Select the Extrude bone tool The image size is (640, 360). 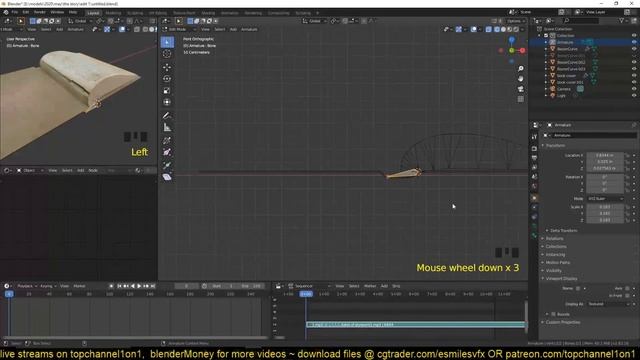pyautogui.click(x=167, y=165)
